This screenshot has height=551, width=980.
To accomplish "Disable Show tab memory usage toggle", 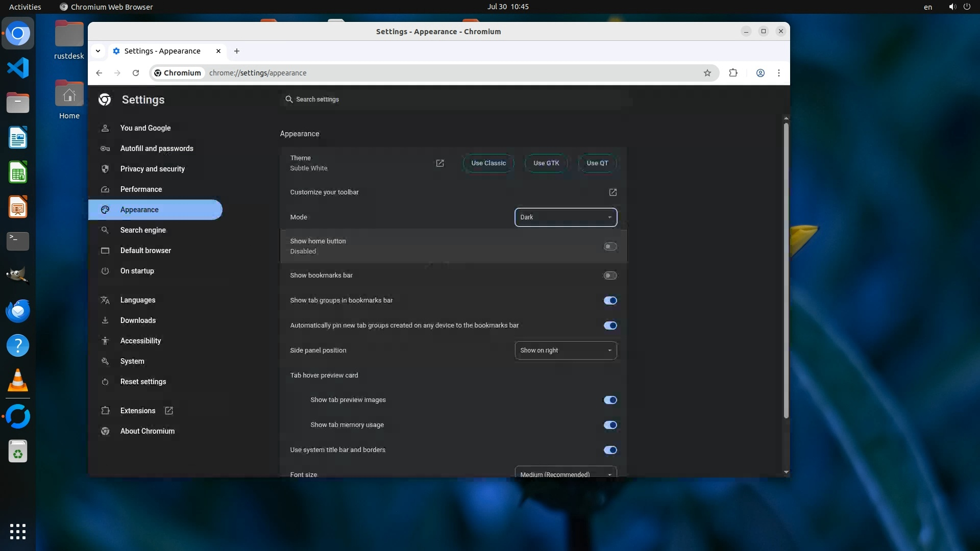I will [x=610, y=425].
